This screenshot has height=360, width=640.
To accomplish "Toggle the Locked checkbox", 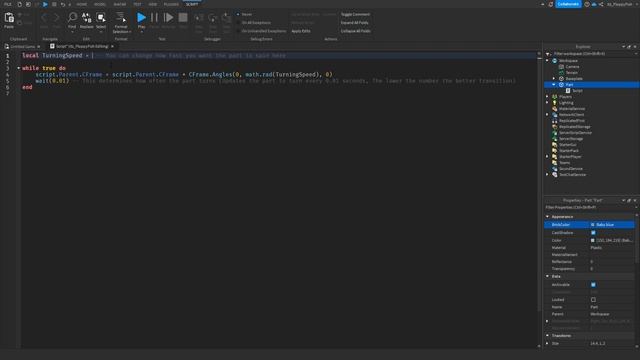I will tap(593, 300).
